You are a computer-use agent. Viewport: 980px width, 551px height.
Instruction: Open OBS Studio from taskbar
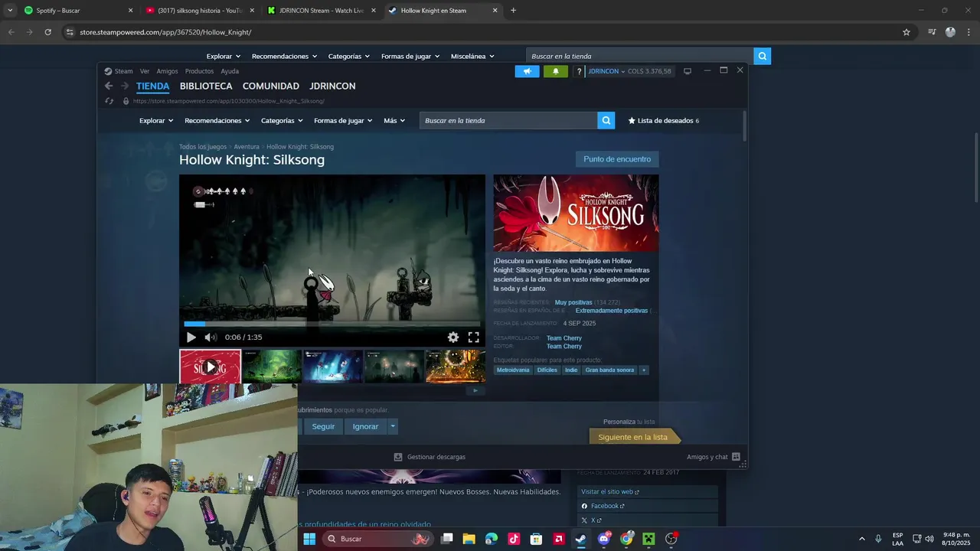click(671, 539)
